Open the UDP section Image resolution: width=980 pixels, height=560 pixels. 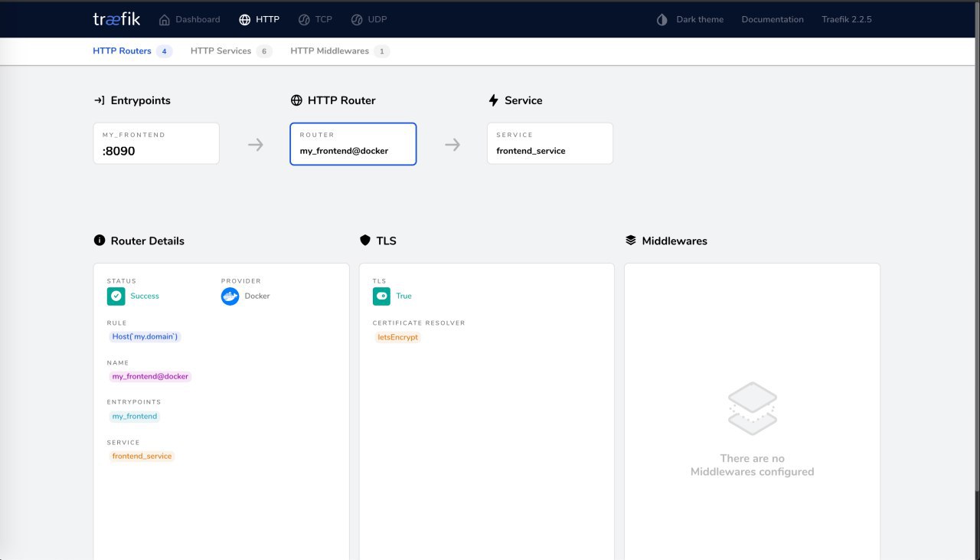pos(368,20)
